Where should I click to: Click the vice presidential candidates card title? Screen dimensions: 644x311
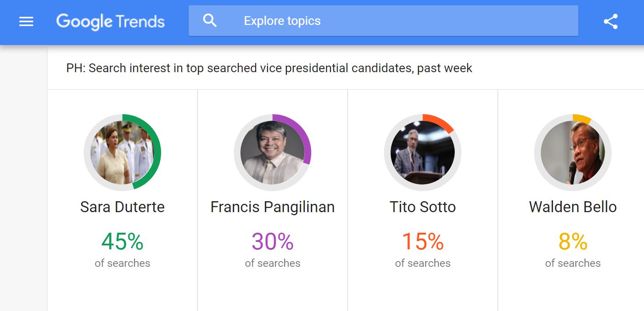(x=269, y=68)
